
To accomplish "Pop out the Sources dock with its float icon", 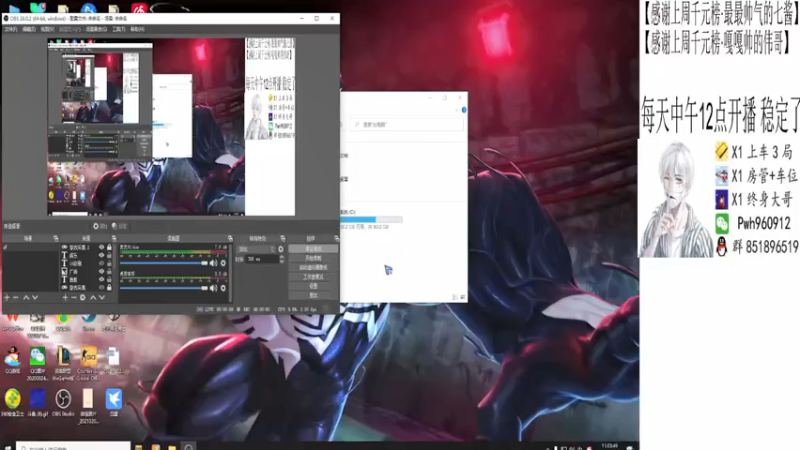I will click(x=114, y=238).
